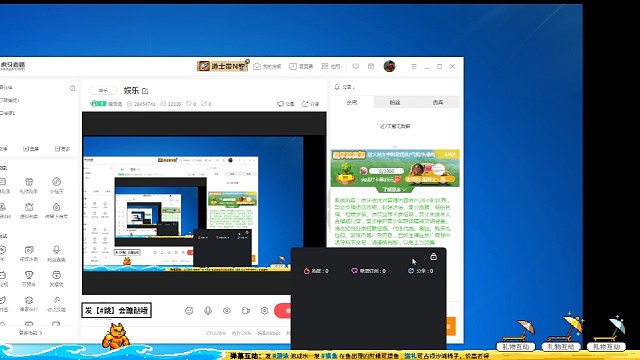Click the share button above preview
This screenshot has height=360, width=640.
(310, 104)
